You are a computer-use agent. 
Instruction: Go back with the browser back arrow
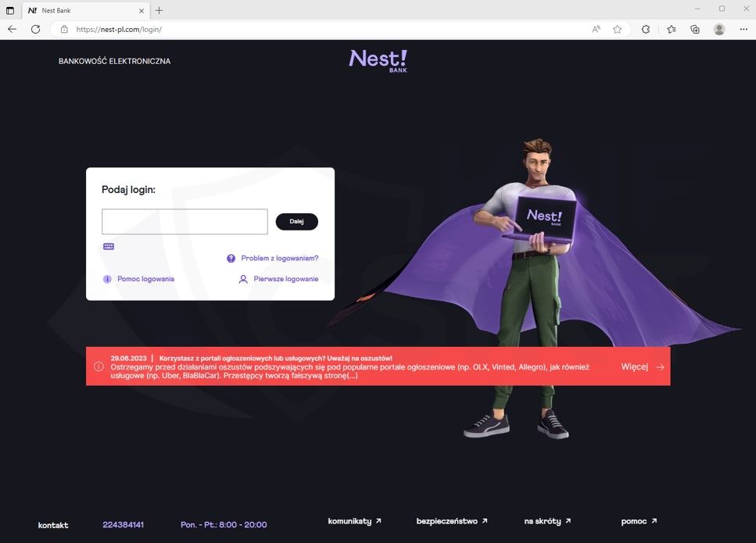tap(13, 30)
